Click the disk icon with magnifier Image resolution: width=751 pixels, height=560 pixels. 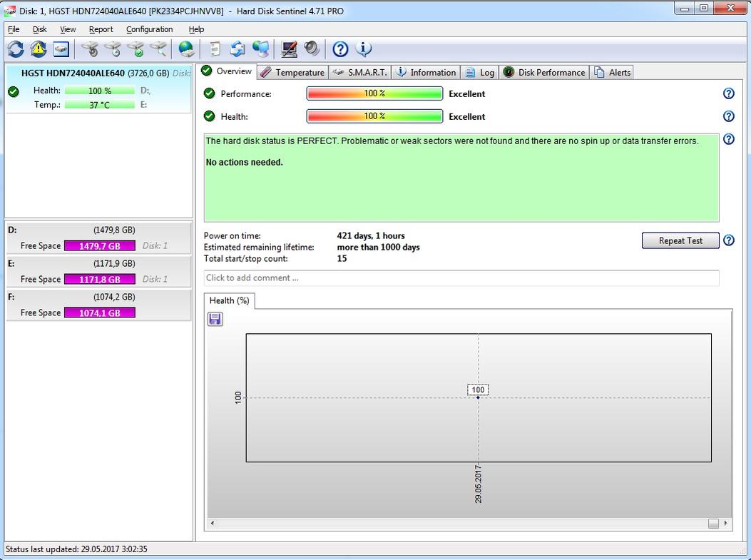pyautogui.click(x=158, y=49)
